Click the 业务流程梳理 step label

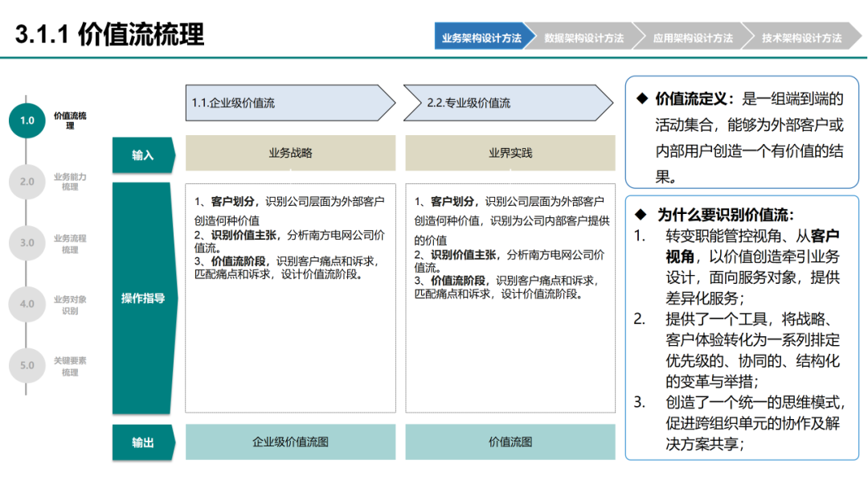coord(70,244)
